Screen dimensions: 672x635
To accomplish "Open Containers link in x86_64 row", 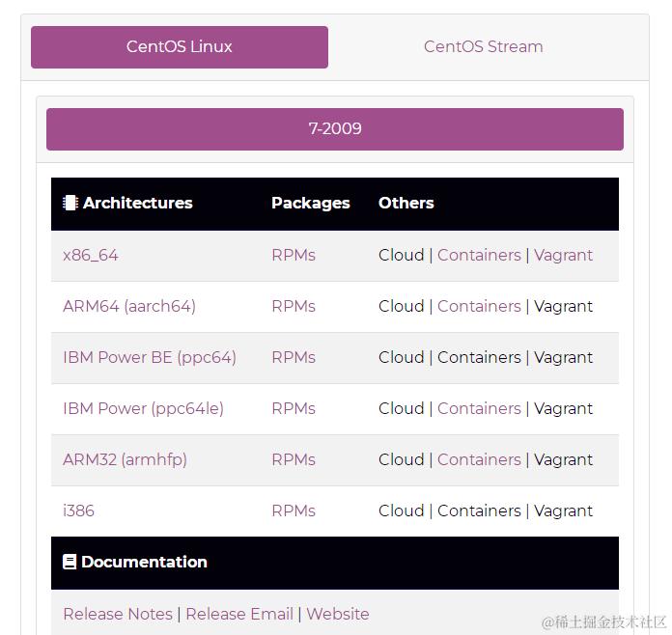I will (x=479, y=256).
